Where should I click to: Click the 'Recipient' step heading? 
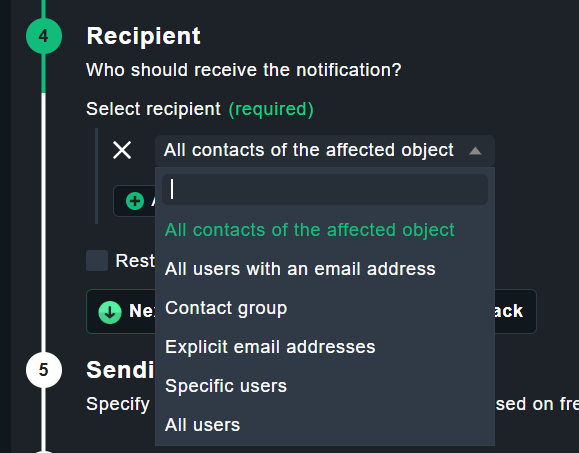[143, 37]
